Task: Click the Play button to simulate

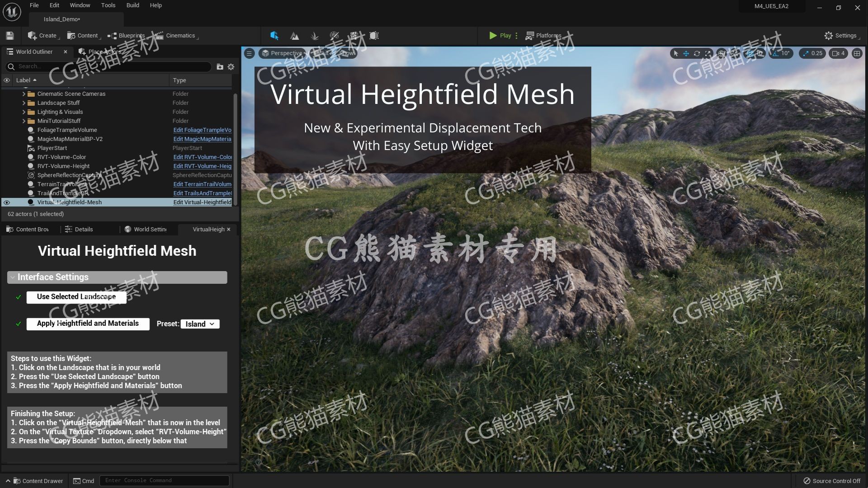Action: [499, 35]
